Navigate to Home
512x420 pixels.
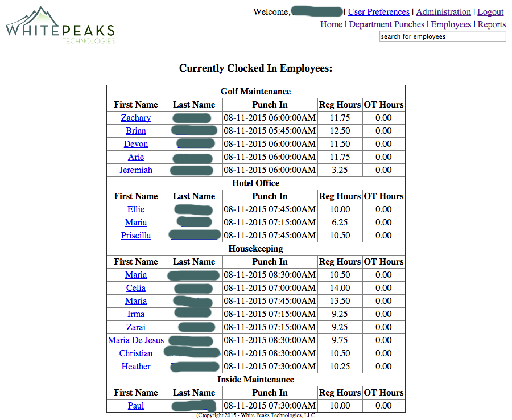(331, 24)
